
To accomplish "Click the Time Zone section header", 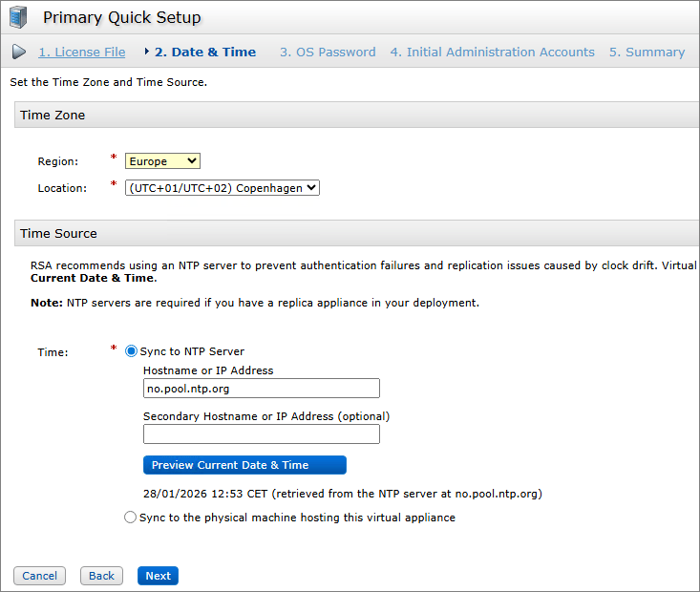I will [357, 115].
